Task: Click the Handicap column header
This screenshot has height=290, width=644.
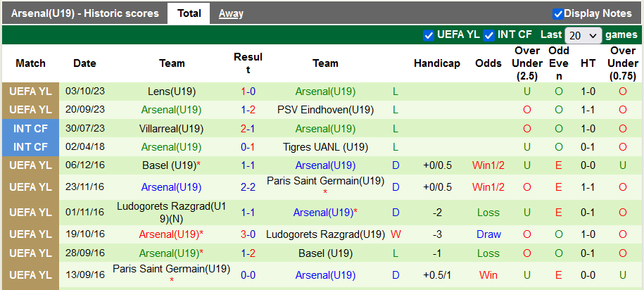Action: pyautogui.click(x=436, y=63)
